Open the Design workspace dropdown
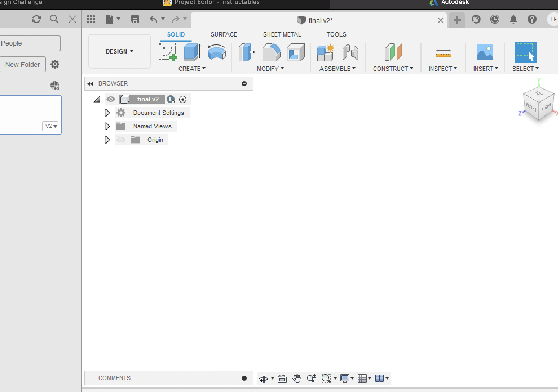 pos(119,51)
